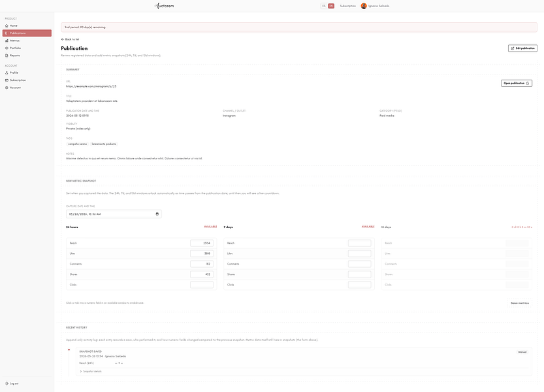Screen dimensions: 544x392
Task: Click the AVAILABLE label beside 7 days
Action: tap(368, 227)
